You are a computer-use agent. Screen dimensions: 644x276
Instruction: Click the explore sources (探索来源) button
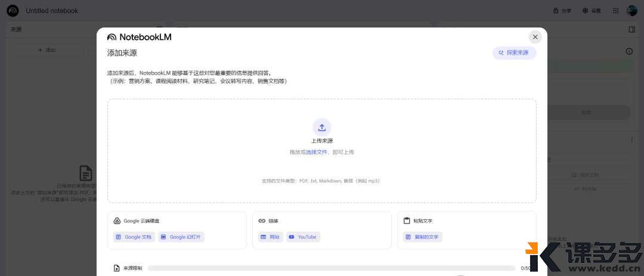coord(514,52)
